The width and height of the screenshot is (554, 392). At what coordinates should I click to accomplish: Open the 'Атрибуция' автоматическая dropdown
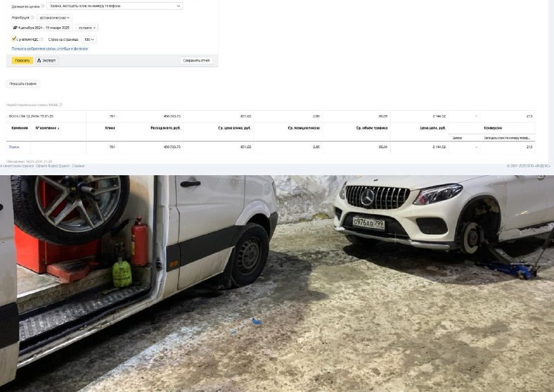pos(55,17)
